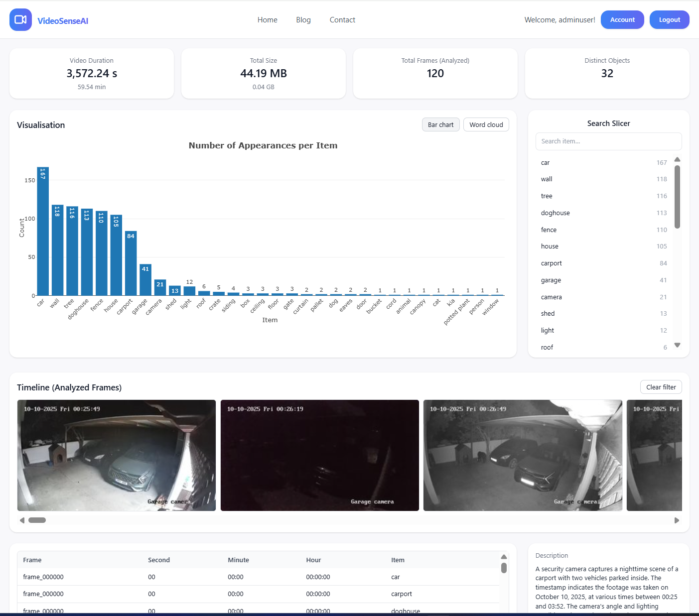The height and width of the screenshot is (616, 699).
Task: Switch to Bar chart view
Action: coord(440,124)
